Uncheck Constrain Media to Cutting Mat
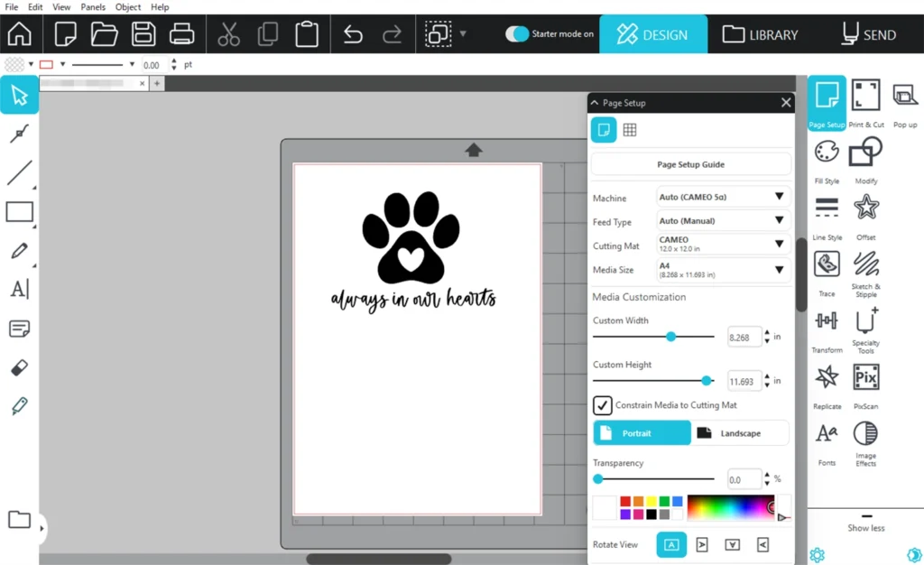924x565 pixels. point(603,405)
